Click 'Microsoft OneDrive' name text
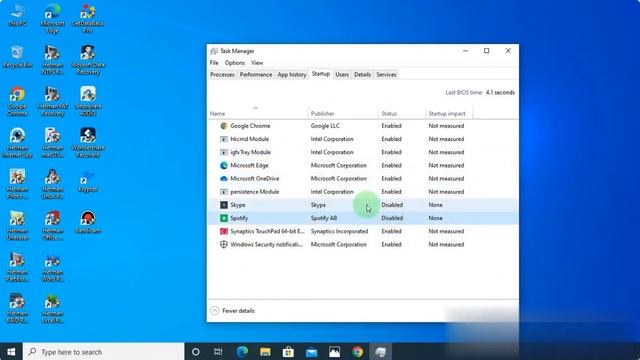Image resolution: width=640 pixels, height=360 pixels. pos(255,178)
